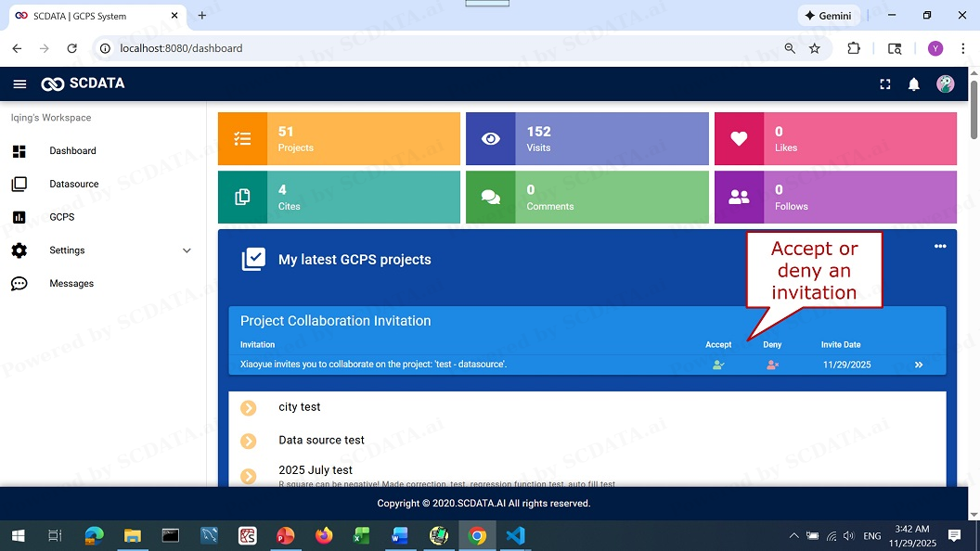Launch Visual Studio Code from taskbar

point(516,536)
